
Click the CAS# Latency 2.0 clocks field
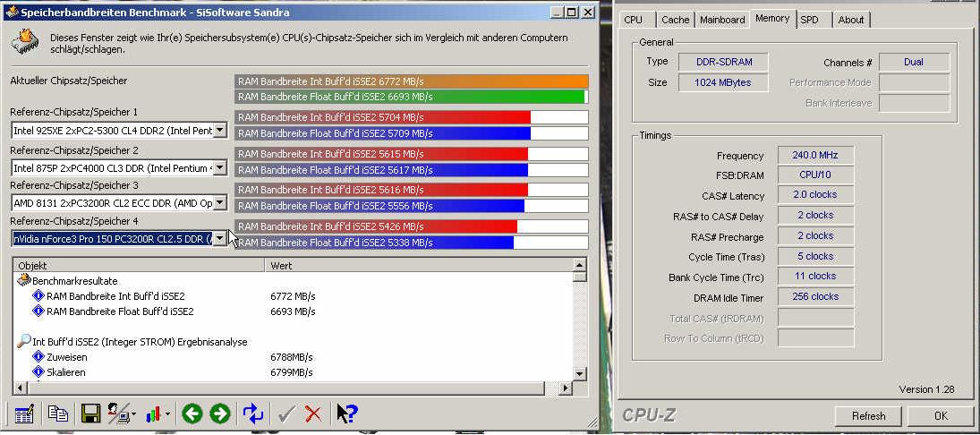(815, 195)
